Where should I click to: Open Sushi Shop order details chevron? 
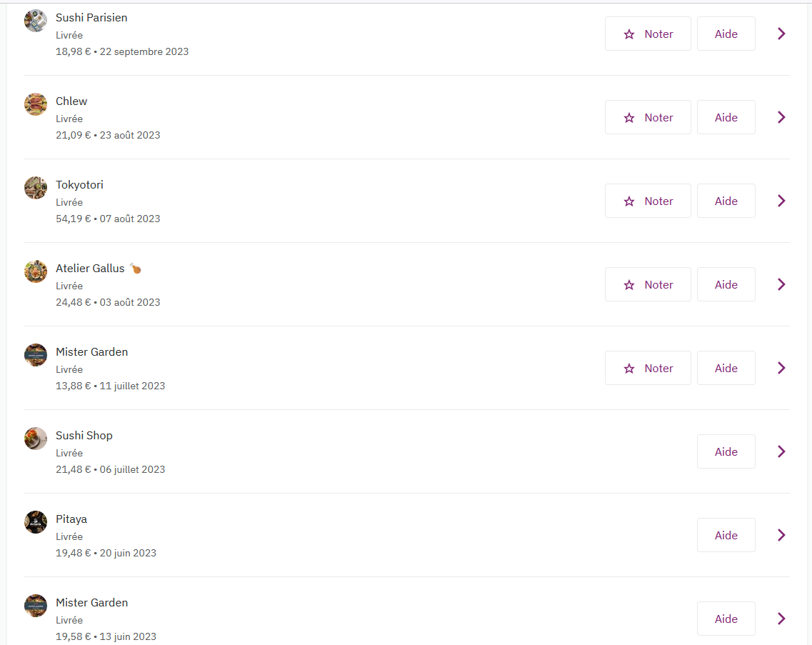(x=781, y=451)
